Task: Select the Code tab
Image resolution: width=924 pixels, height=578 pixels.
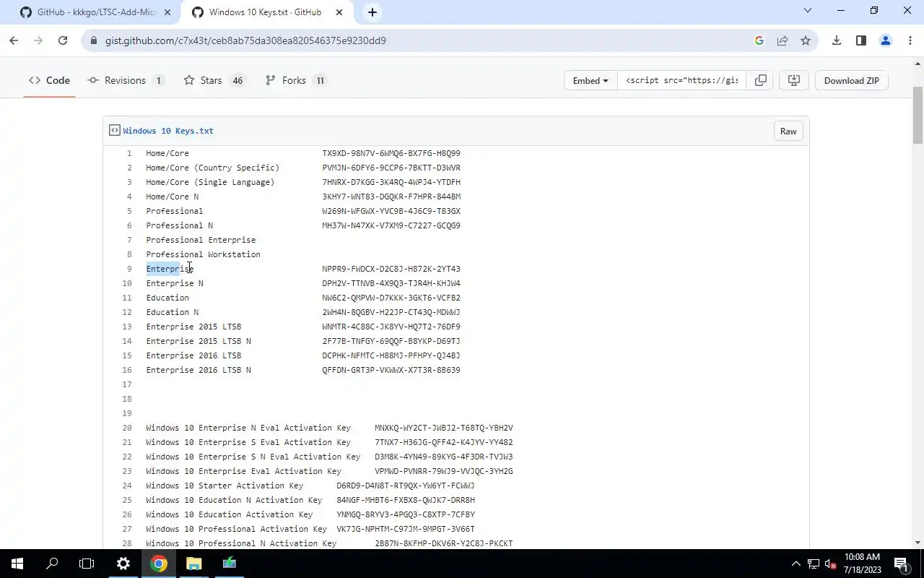Action: point(49,80)
